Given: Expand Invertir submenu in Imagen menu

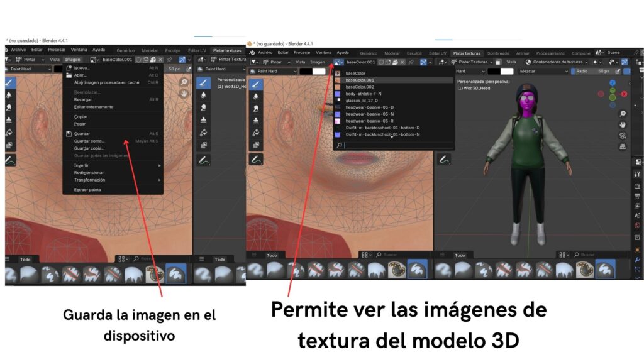Looking at the screenshot, I should (x=113, y=165).
